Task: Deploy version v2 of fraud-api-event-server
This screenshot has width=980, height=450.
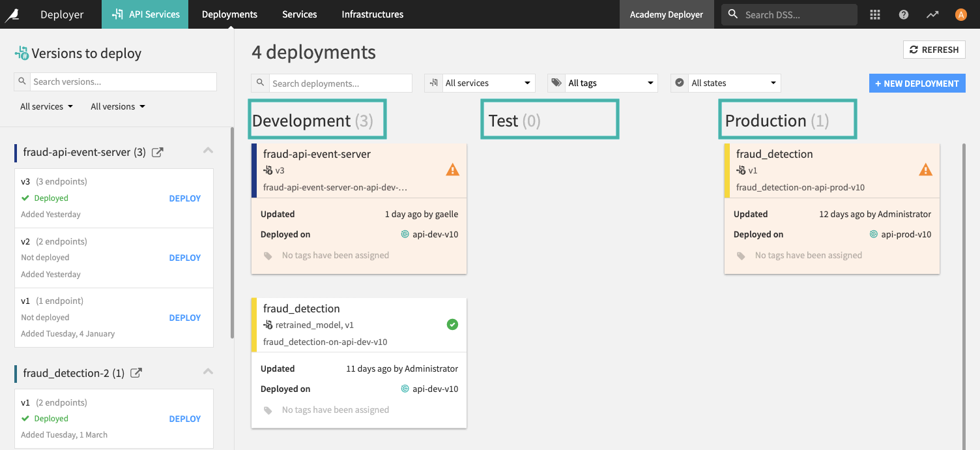Action: [x=184, y=258]
